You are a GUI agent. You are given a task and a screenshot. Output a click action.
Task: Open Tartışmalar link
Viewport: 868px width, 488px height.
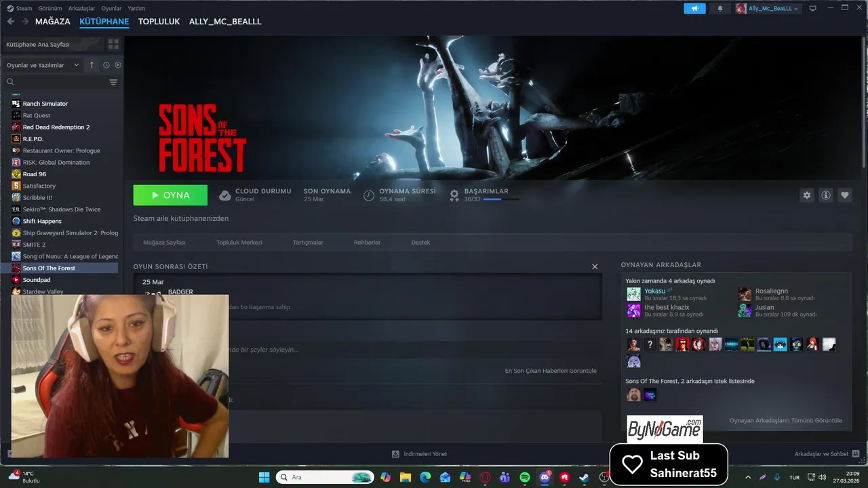[308, 243]
